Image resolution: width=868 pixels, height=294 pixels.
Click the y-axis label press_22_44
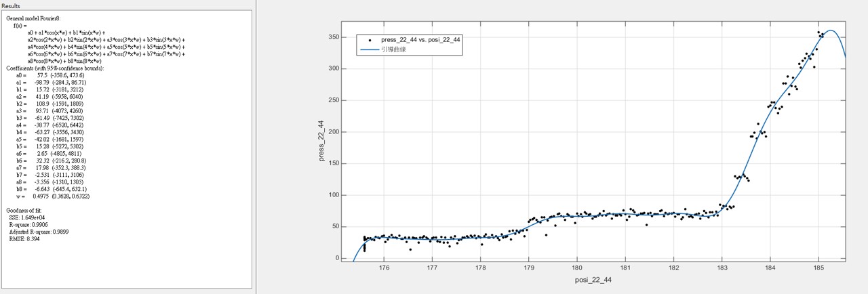323,141
